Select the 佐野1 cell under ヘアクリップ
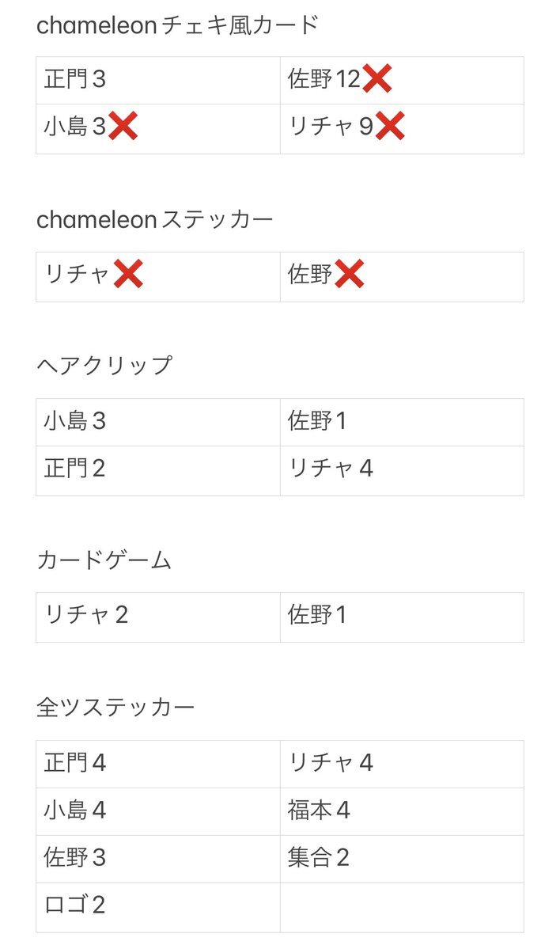Image resolution: width=560 pixels, height=949 pixels. click(x=402, y=422)
